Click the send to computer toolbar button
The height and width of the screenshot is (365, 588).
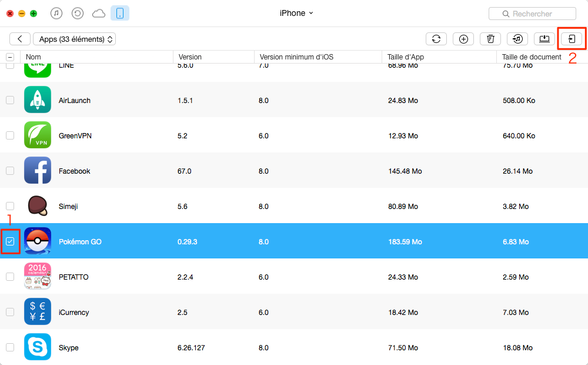click(x=544, y=39)
